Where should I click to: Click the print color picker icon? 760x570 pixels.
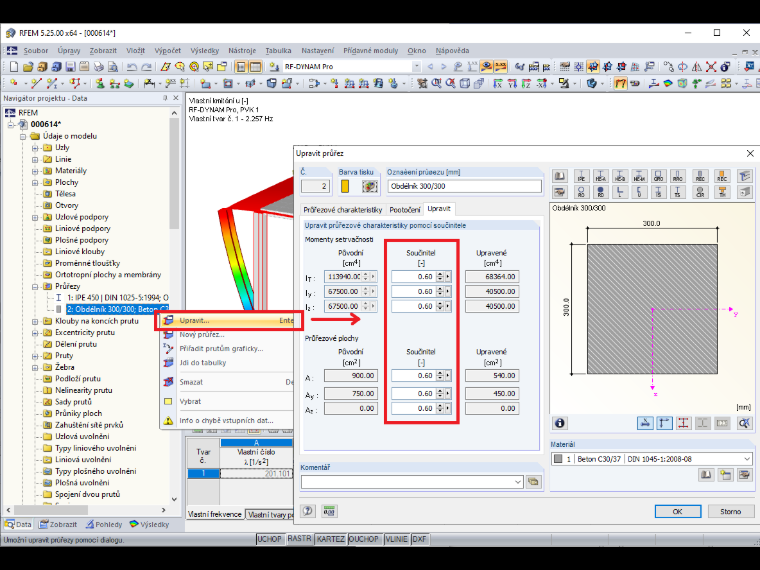(x=370, y=187)
